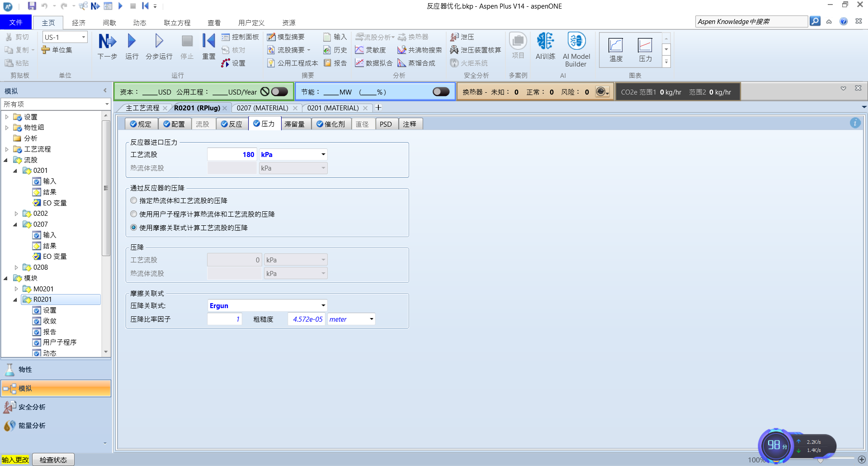Click the process stream inlet pressure field
This screenshot has height=466, width=868.
(x=232, y=154)
